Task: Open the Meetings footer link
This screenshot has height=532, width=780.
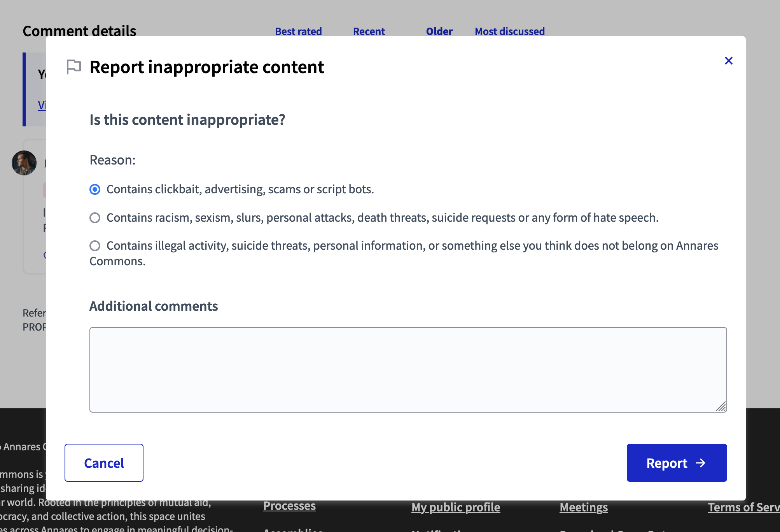Action: [583, 507]
